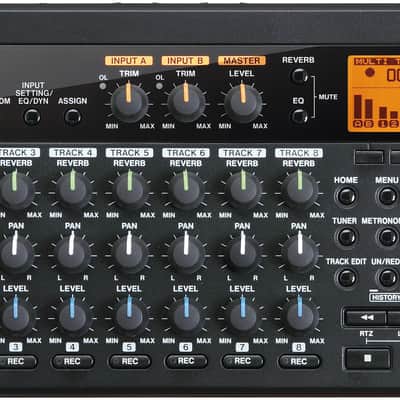Click the TRACK 3 REVERB knob

[x=15, y=190]
